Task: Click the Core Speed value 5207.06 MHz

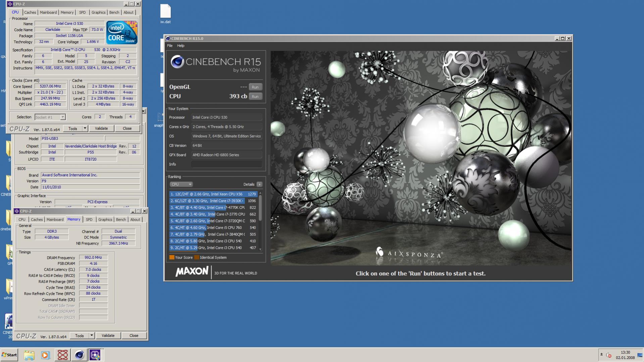Action: (50, 86)
